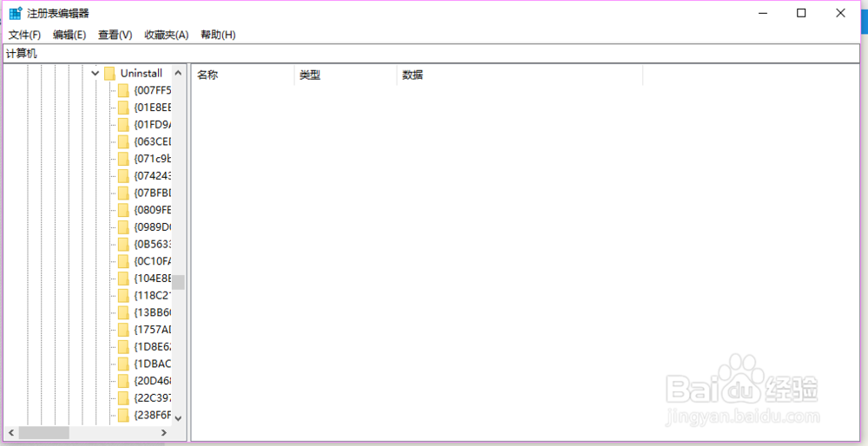This screenshot has height=446, width=868.
Task: Click folder icon of {071c9b key
Action: [x=123, y=159]
